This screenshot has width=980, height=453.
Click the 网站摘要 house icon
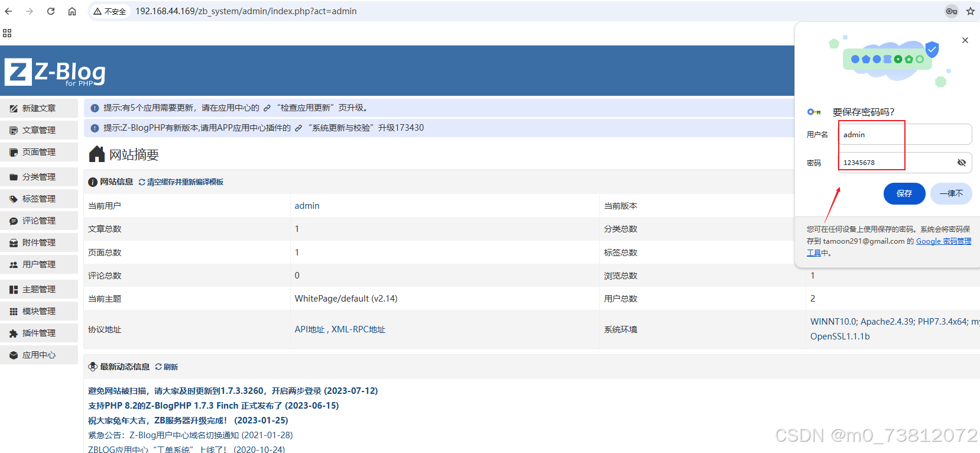97,154
